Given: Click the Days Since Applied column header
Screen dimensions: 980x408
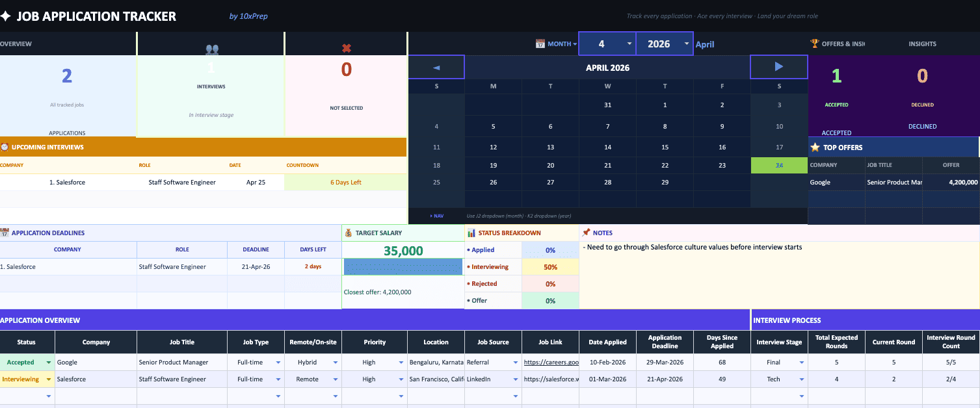Looking at the screenshot, I should (x=722, y=342).
